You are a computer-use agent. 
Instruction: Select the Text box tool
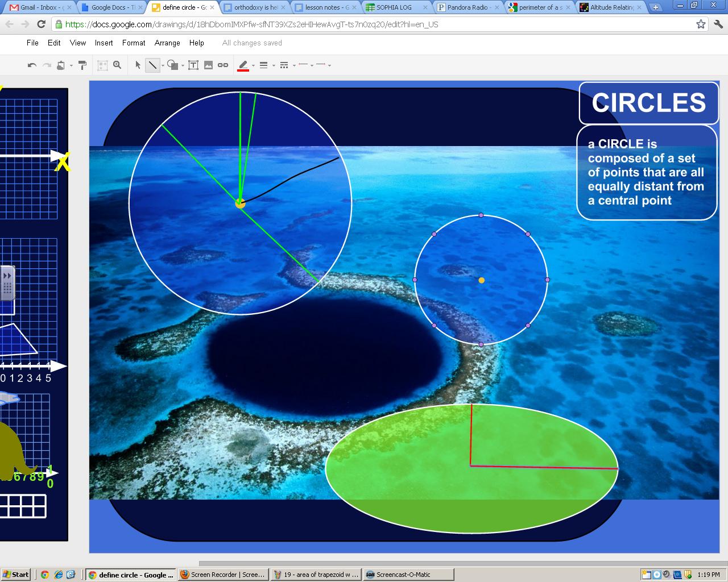(x=193, y=65)
